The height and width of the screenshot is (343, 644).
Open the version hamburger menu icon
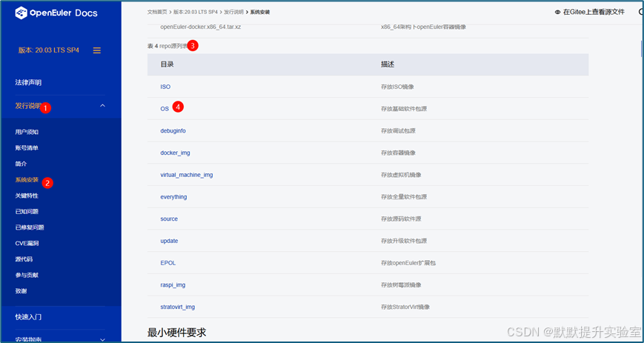[x=97, y=50]
